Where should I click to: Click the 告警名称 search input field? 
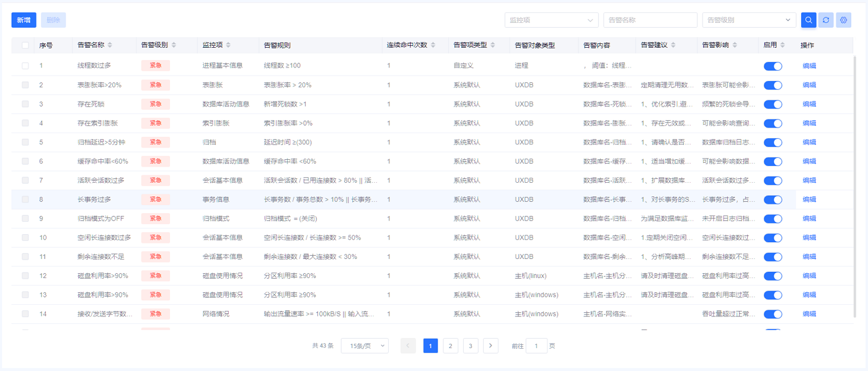[650, 20]
